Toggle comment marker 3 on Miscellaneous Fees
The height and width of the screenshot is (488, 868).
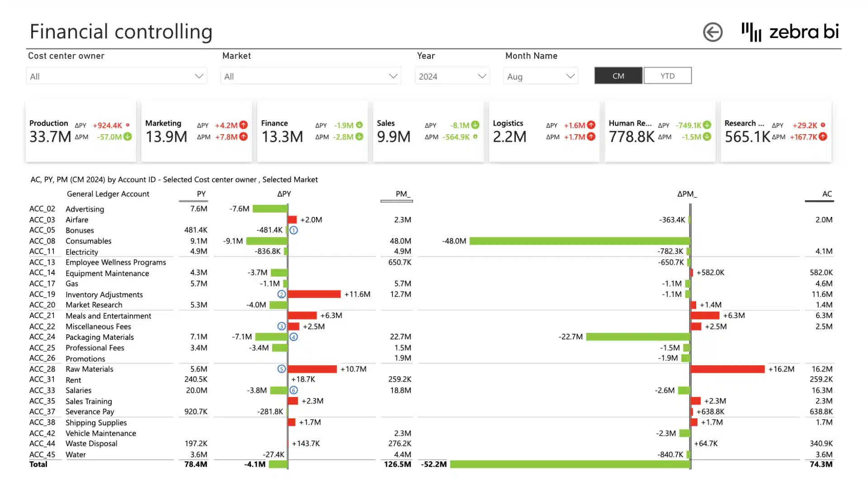282,326
